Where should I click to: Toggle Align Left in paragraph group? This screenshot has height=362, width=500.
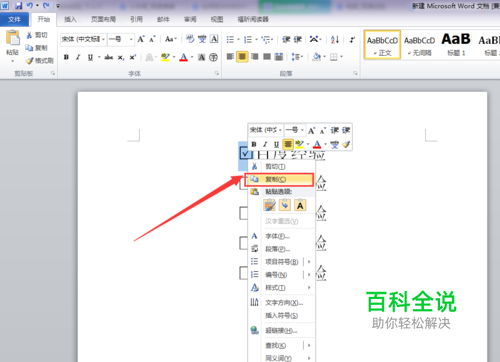tap(230, 57)
